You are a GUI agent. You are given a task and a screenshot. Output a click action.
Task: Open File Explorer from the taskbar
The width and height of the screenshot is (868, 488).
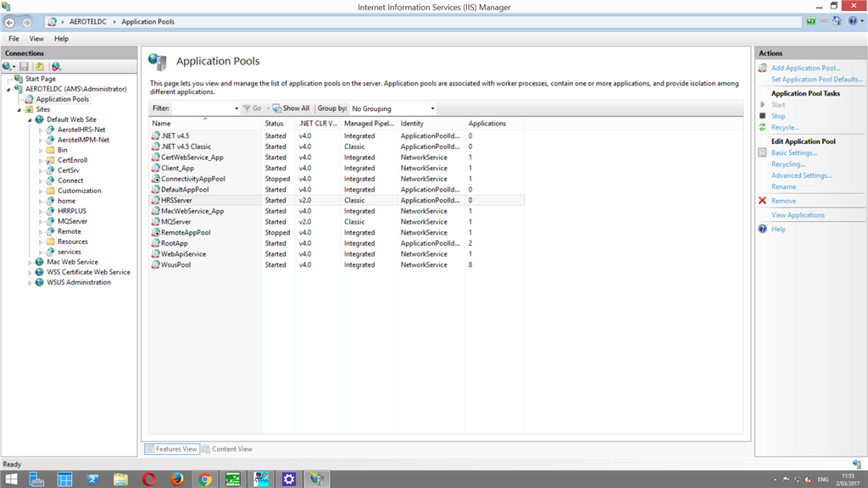point(120,480)
